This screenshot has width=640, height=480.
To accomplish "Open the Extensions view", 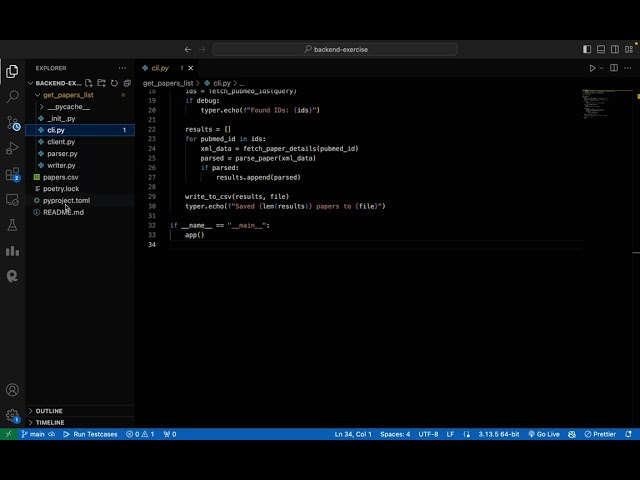I will click(x=12, y=174).
